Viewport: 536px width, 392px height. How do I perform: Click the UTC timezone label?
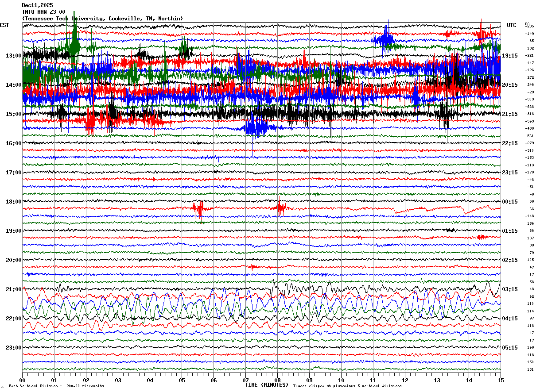(x=511, y=25)
